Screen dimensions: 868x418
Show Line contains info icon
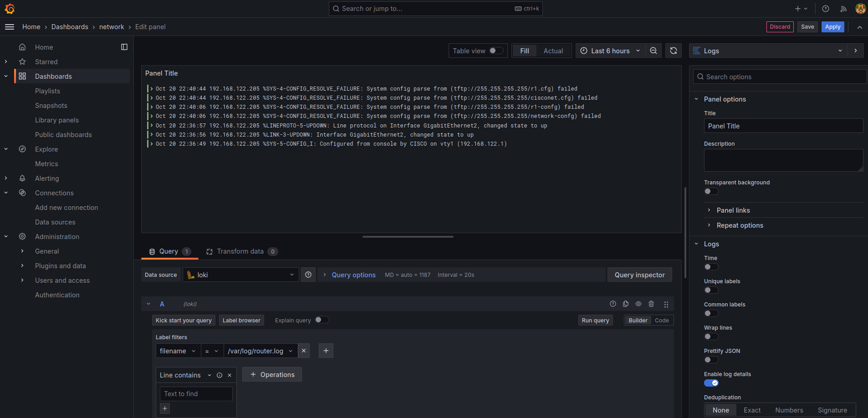220,375
